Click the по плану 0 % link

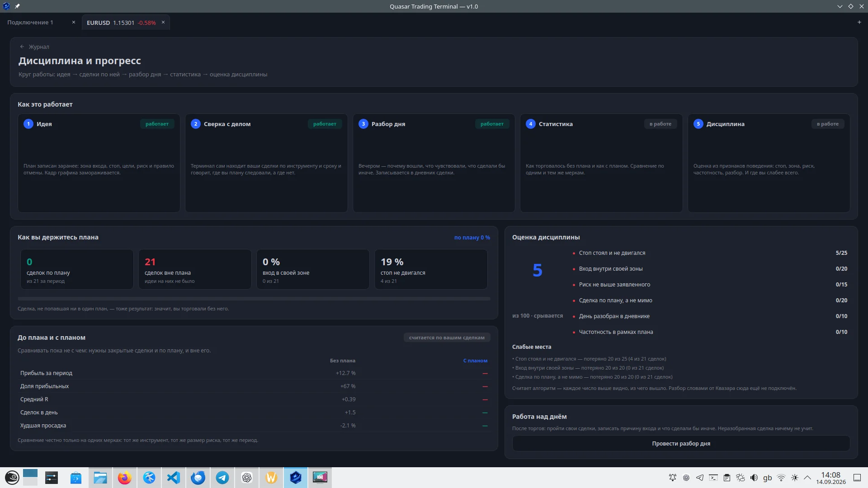point(472,237)
